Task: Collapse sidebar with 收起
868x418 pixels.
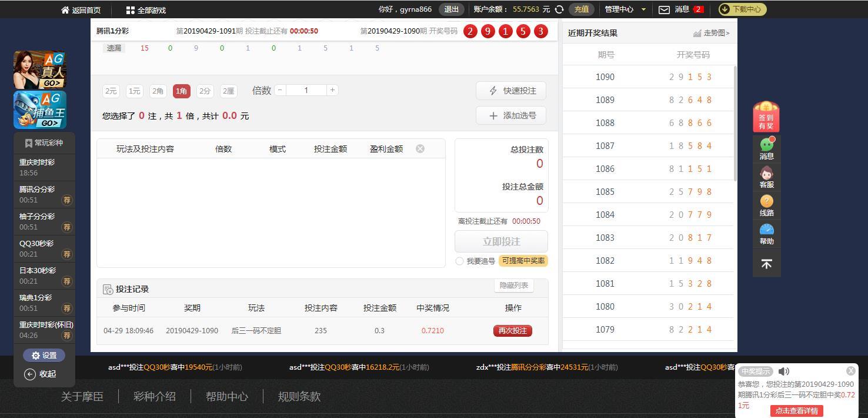Action: 41,374
